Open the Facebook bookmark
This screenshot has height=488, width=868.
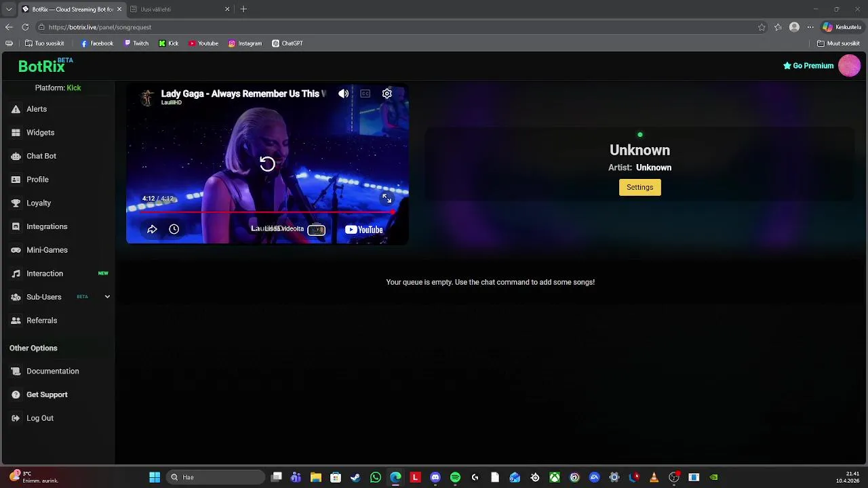(x=97, y=43)
